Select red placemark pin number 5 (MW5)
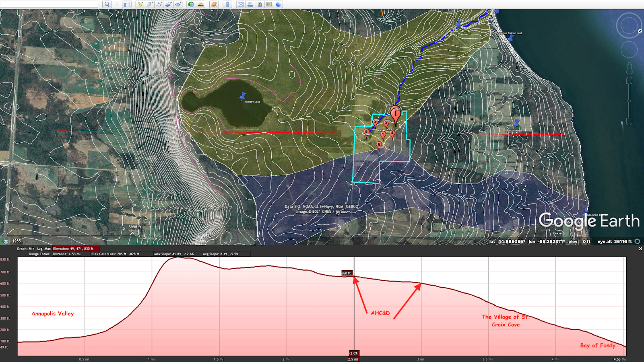This screenshot has height=362, width=644. pyautogui.click(x=366, y=133)
